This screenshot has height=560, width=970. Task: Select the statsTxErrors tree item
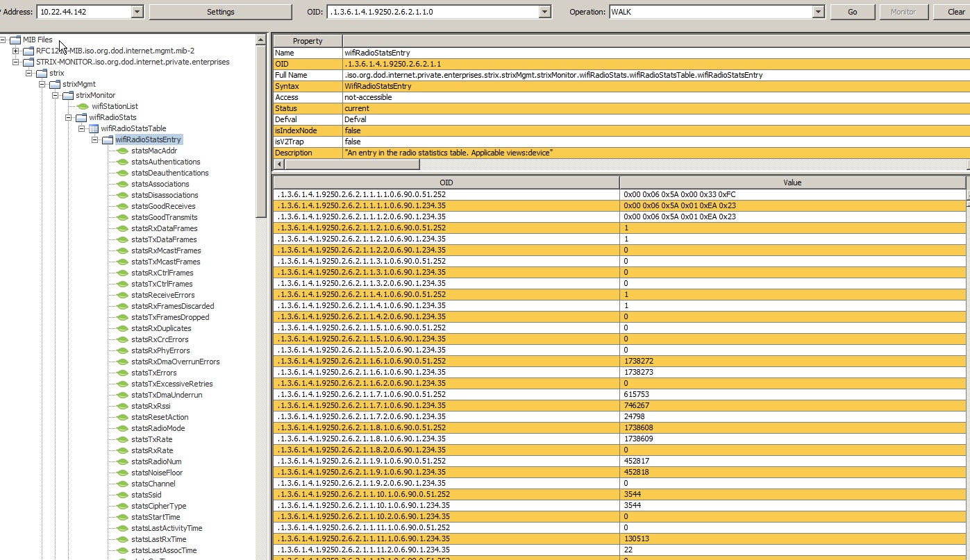[x=153, y=373]
